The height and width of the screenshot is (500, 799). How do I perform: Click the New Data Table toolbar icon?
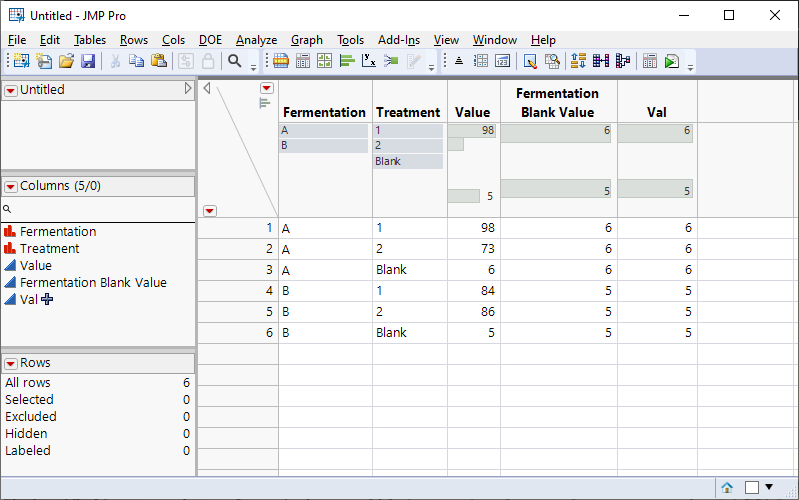coord(19,61)
